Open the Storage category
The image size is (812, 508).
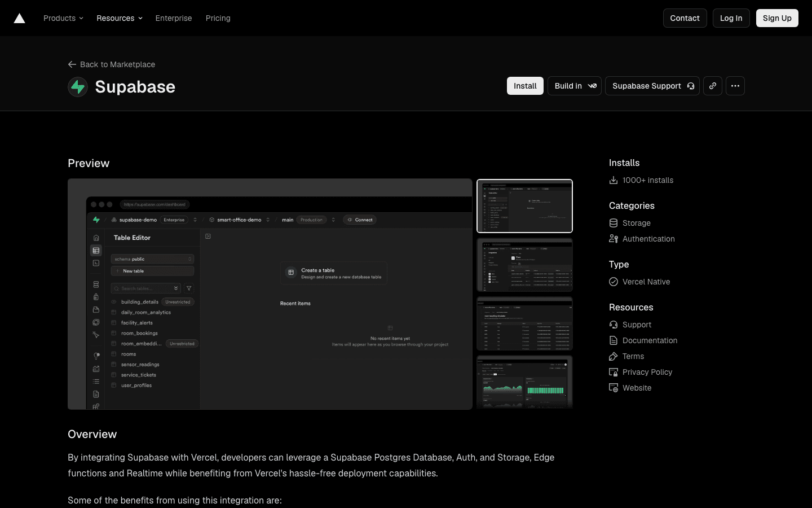[630, 223]
